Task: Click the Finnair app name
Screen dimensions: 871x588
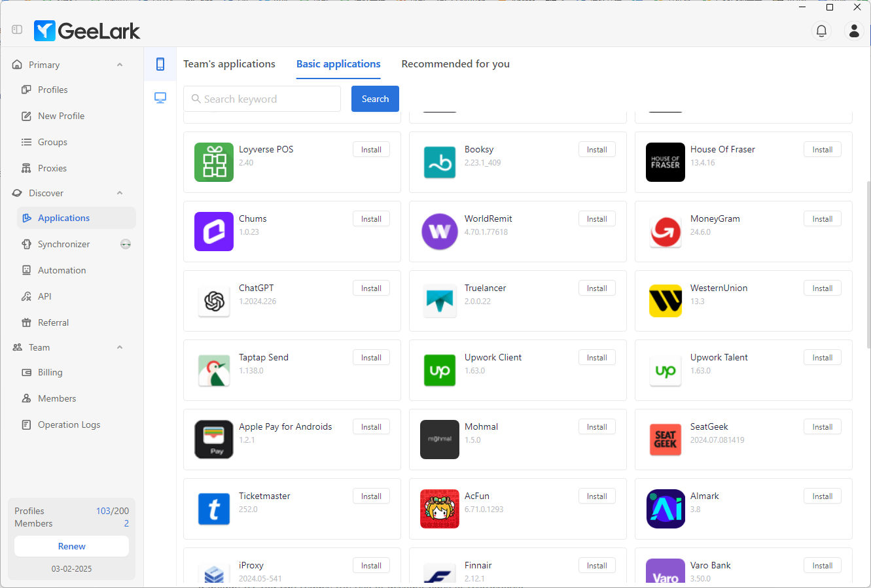Action: (478, 565)
